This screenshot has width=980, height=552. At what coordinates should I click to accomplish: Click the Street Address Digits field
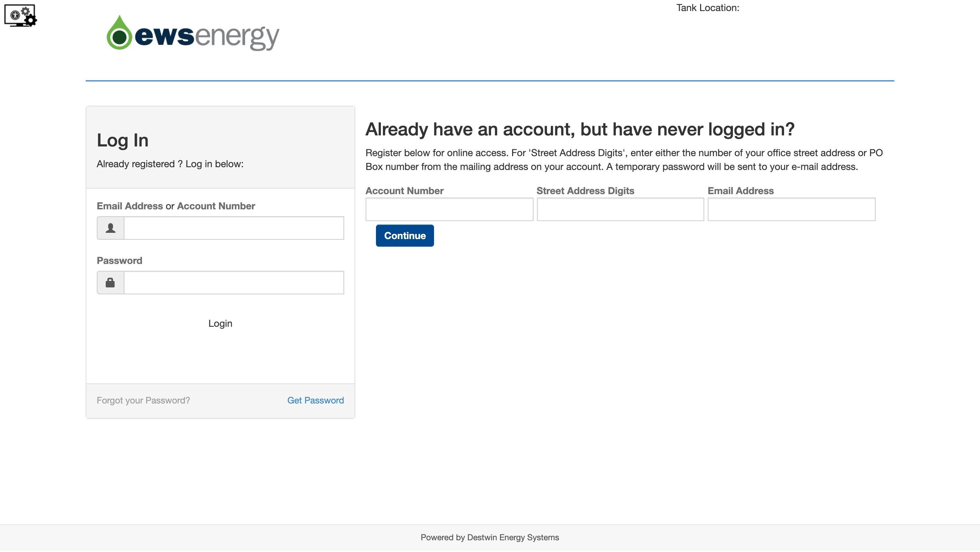coord(620,209)
